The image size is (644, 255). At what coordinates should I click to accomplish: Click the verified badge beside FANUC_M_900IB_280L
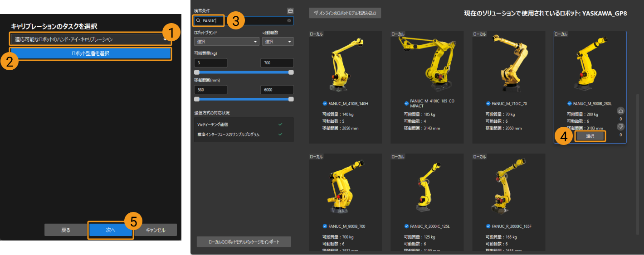click(x=569, y=104)
